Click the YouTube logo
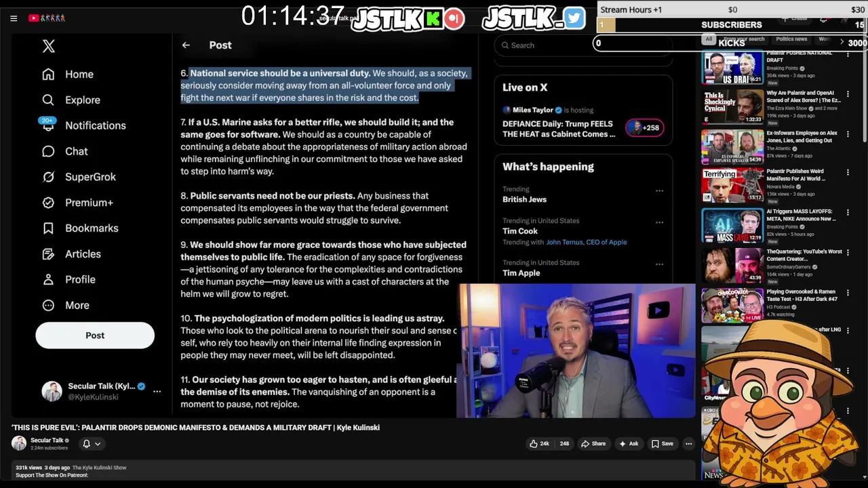868x488 pixels. point(46,18)
